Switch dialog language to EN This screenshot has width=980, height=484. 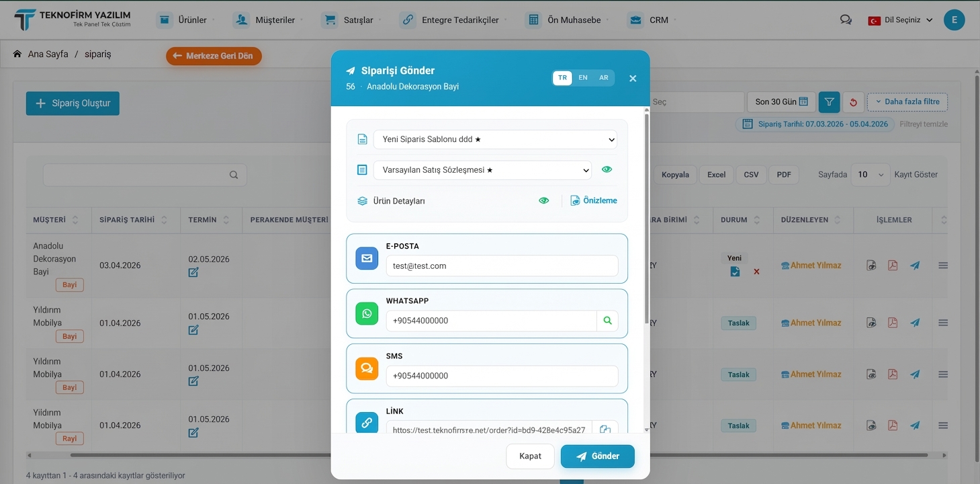click(x=583, y=78)
